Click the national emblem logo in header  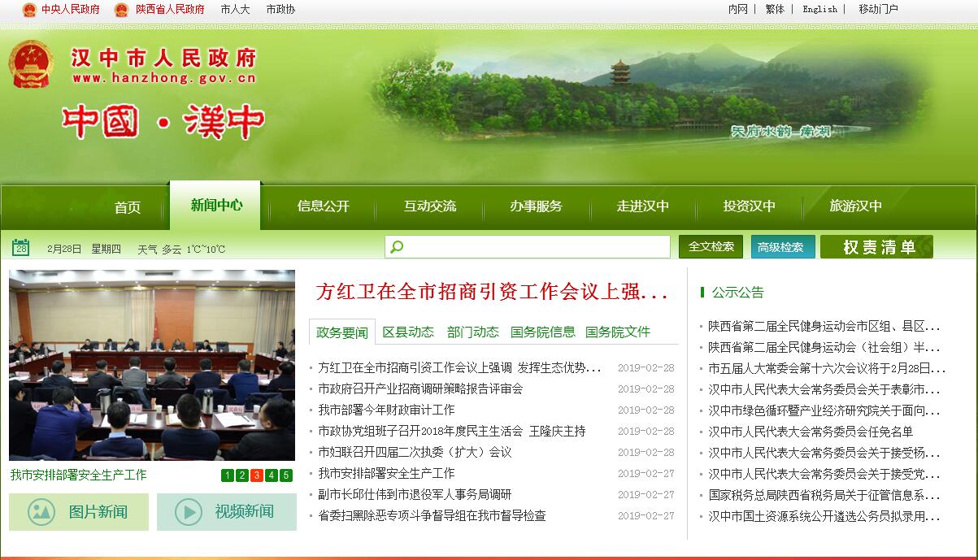pyautogui.click(x=31, y=65)
